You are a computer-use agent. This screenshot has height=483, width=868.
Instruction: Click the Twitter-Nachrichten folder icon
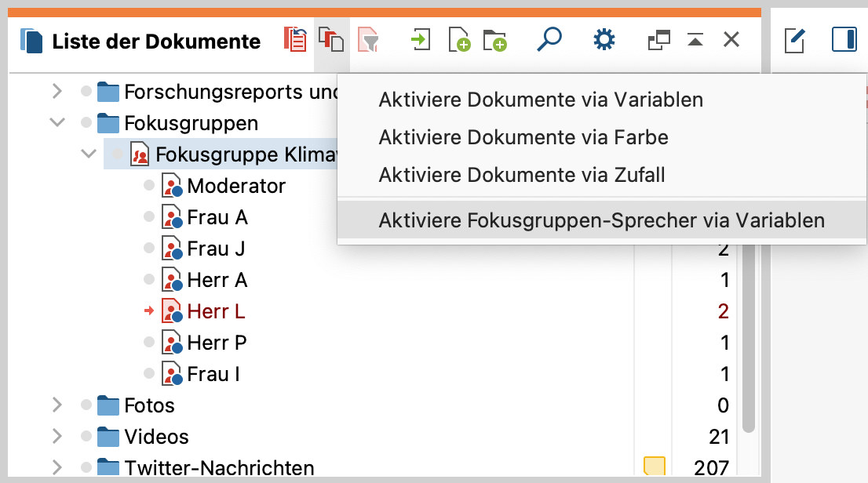[108, 467]
